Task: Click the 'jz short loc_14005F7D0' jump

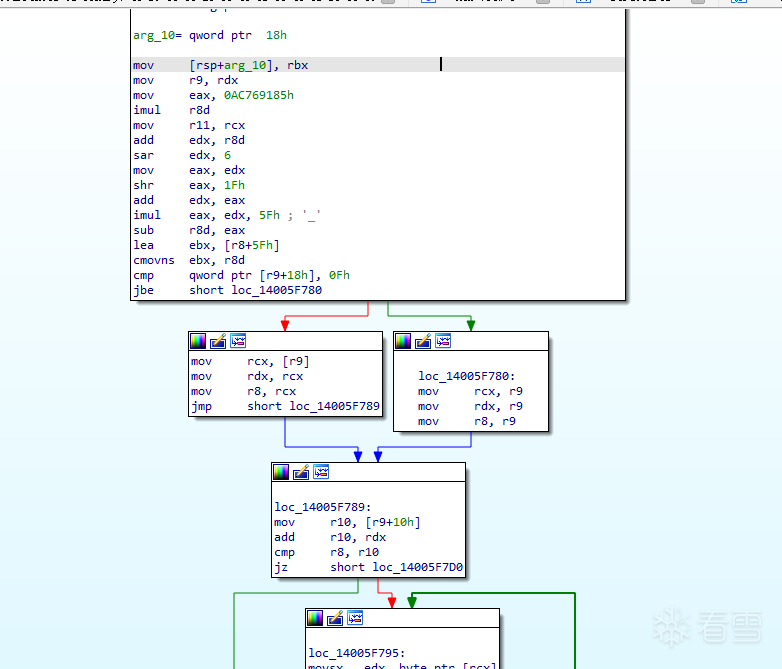Action: click(x=369, y=567)
